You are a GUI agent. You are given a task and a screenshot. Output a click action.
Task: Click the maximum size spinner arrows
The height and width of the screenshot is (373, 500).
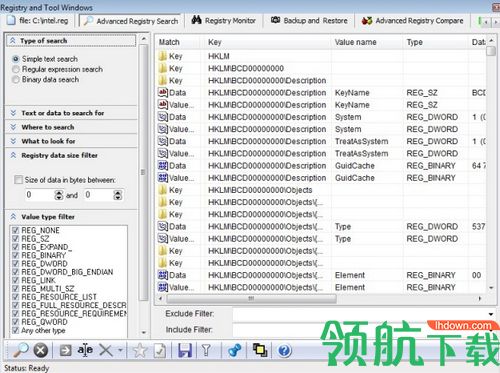tap(118, 195)
